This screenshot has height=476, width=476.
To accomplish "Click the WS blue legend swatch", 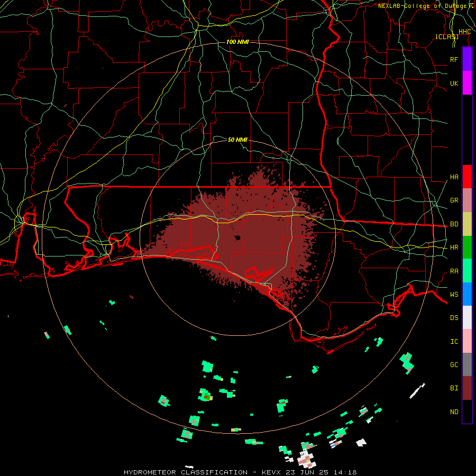I will click(467, 294).
